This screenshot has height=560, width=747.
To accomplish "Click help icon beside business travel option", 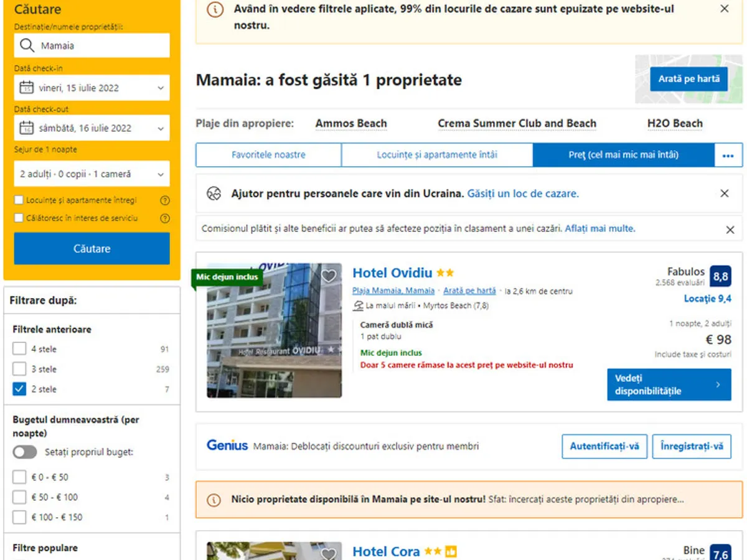I will [x=165, y=218].
